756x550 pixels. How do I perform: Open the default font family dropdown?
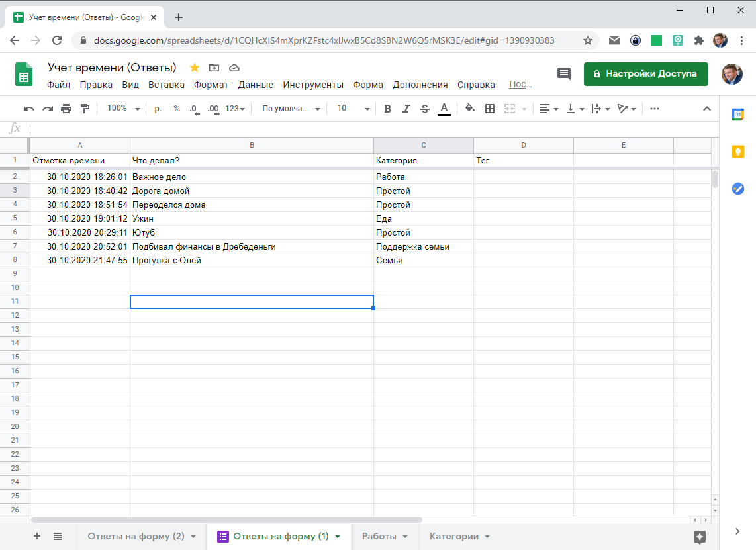(x=291, y=109)
